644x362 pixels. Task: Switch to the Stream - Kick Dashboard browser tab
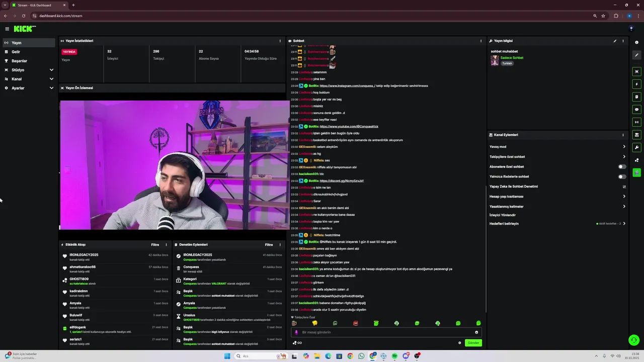click(x=39, y=5)
